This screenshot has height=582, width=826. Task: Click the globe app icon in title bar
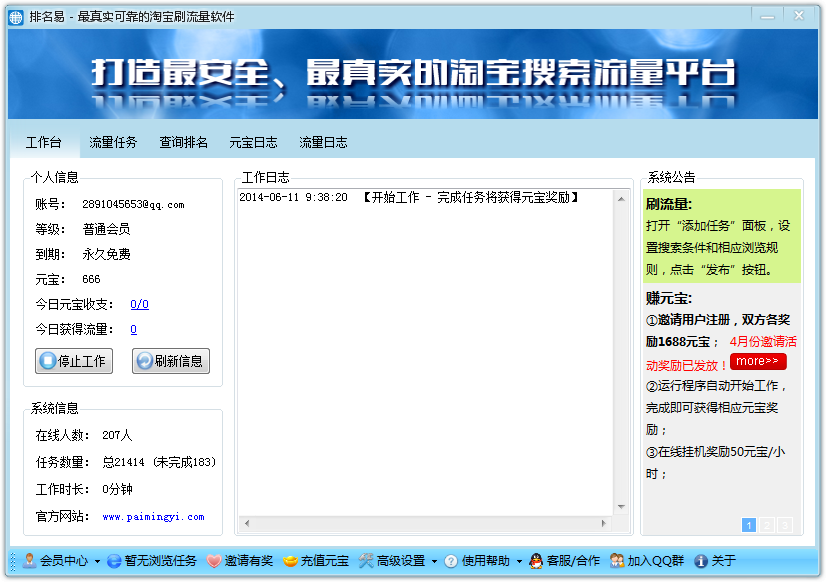point(16,17)
